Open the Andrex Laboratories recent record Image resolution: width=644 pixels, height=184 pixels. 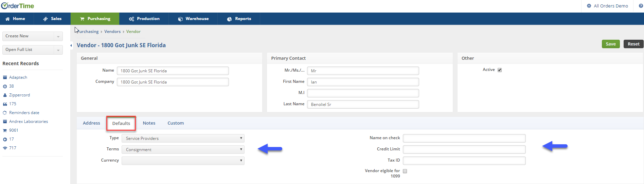tap(29, 122)
